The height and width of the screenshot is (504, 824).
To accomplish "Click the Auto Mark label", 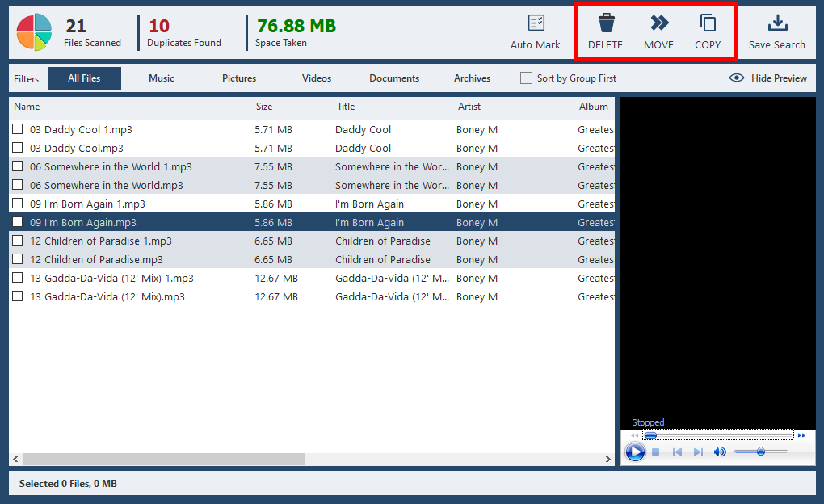I will (536, 45).
